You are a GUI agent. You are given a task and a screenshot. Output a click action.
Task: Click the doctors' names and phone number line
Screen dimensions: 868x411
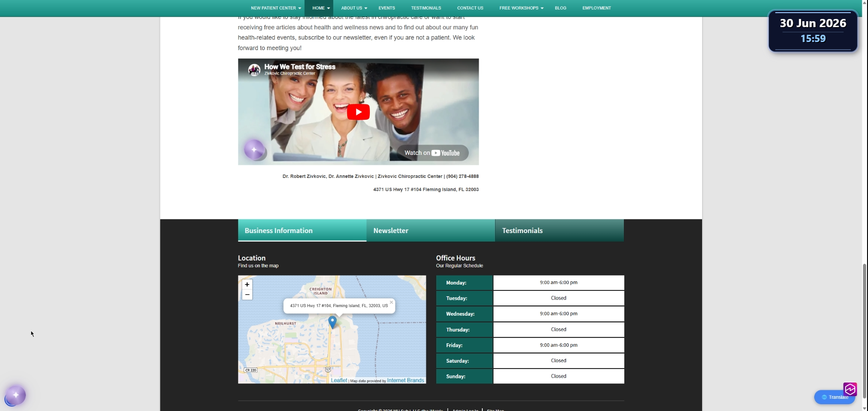pos(381,177)
